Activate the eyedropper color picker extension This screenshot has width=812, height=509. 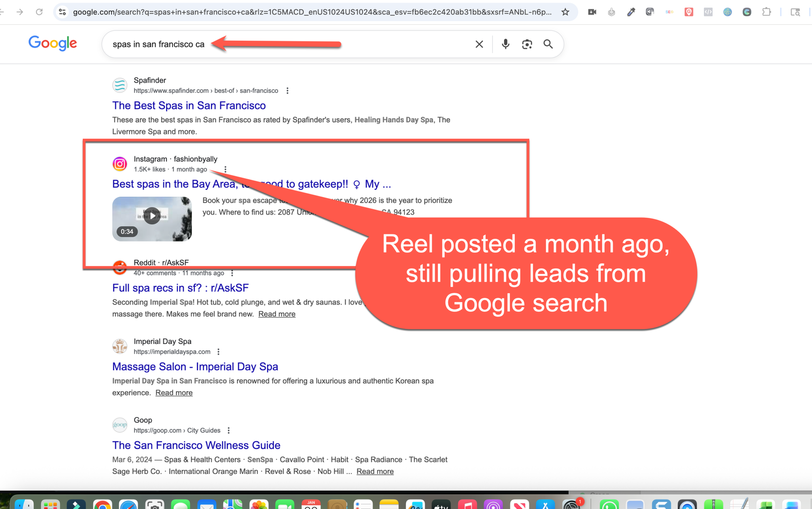point(631,12)
